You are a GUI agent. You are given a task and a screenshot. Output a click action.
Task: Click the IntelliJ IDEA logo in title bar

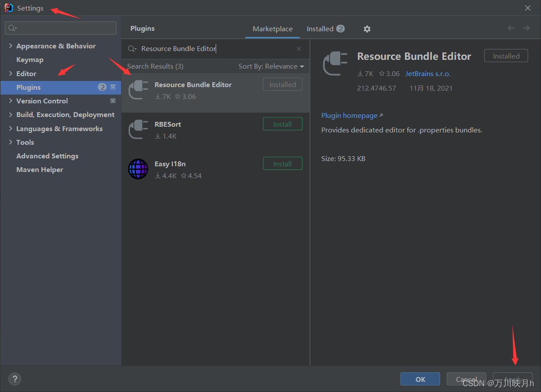pyautogui.click(x=9, y=8)
